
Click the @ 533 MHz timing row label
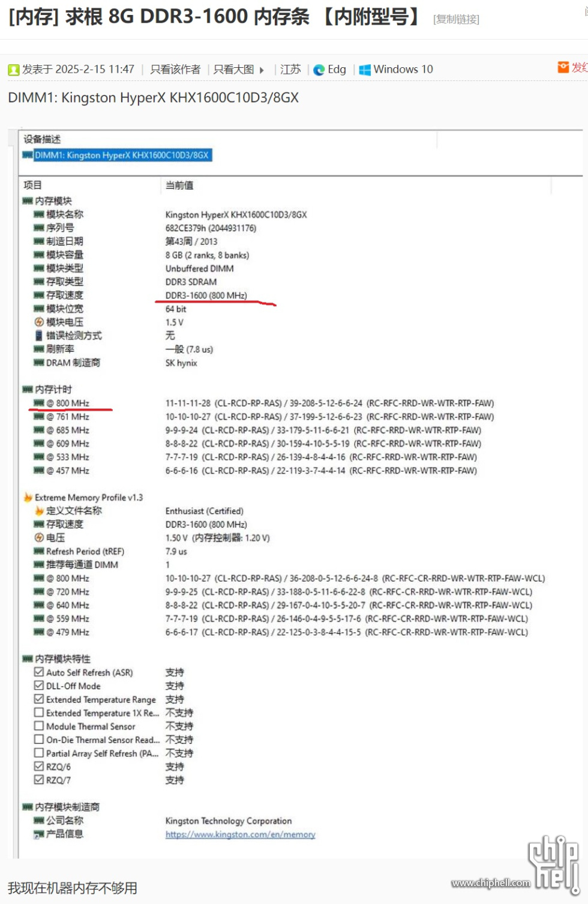pos(68,457)
